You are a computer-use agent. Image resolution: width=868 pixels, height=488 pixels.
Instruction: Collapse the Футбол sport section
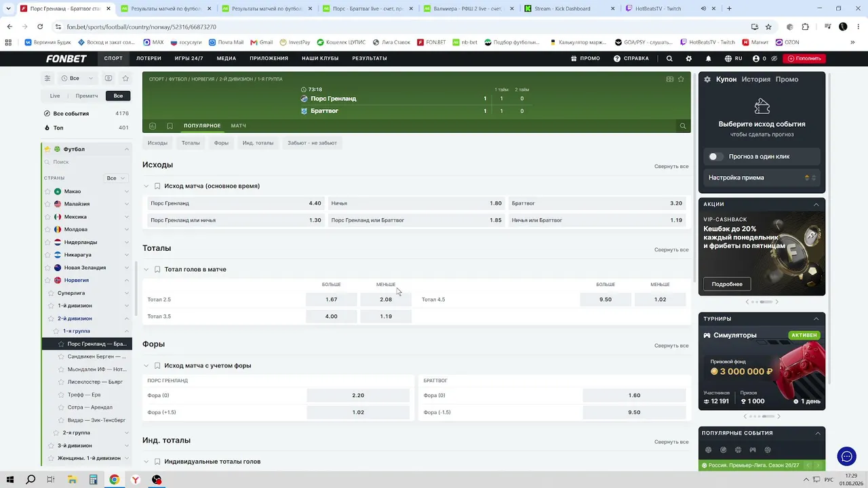tap(126, 149)
